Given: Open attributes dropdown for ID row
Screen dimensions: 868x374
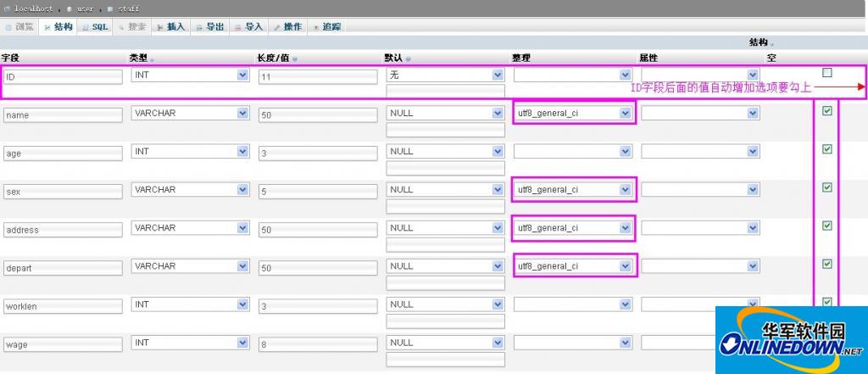Looking at the screenshot, I should click(x=700, y=75).
